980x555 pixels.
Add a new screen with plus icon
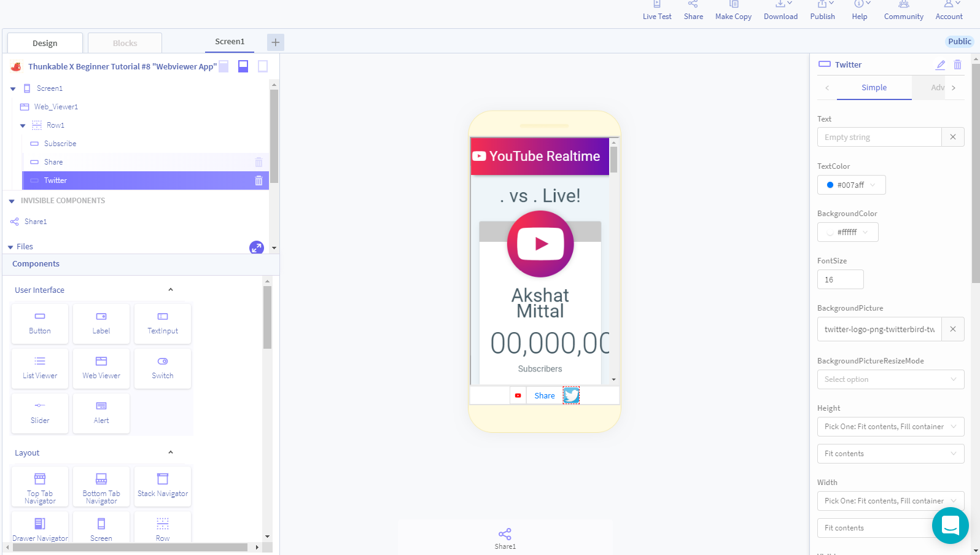[x=276, y=42]
